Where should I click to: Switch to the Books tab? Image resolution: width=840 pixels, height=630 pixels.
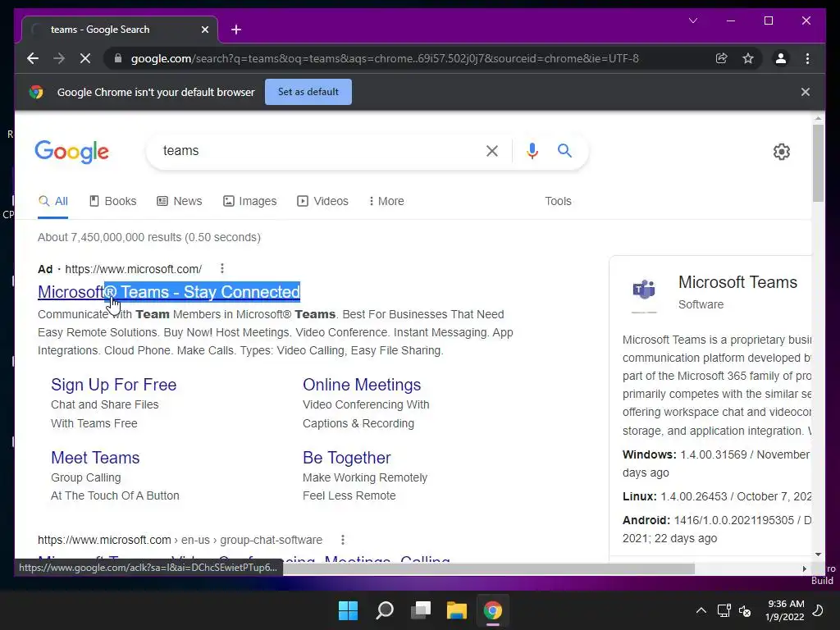click(112, 201)
